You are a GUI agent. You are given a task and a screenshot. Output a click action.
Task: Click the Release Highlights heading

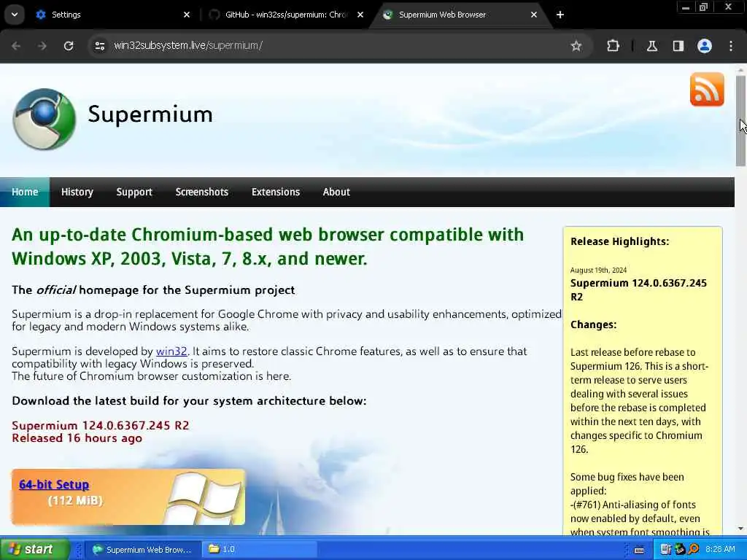point(620,241)
